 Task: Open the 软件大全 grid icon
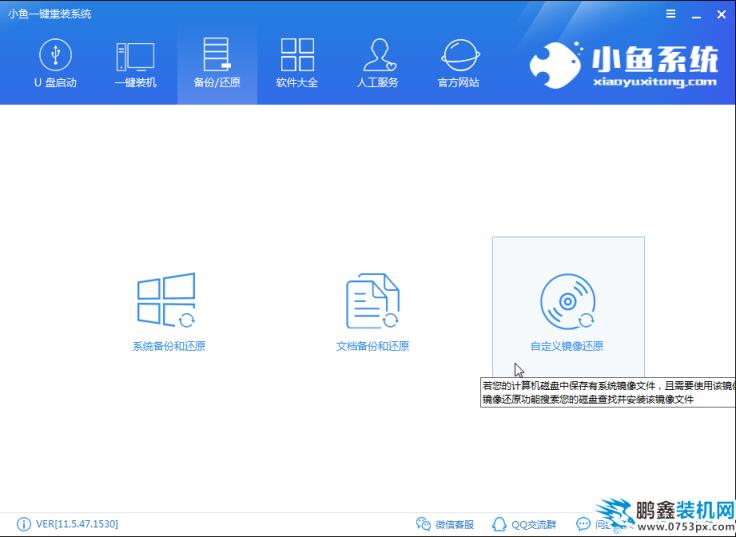297,54
